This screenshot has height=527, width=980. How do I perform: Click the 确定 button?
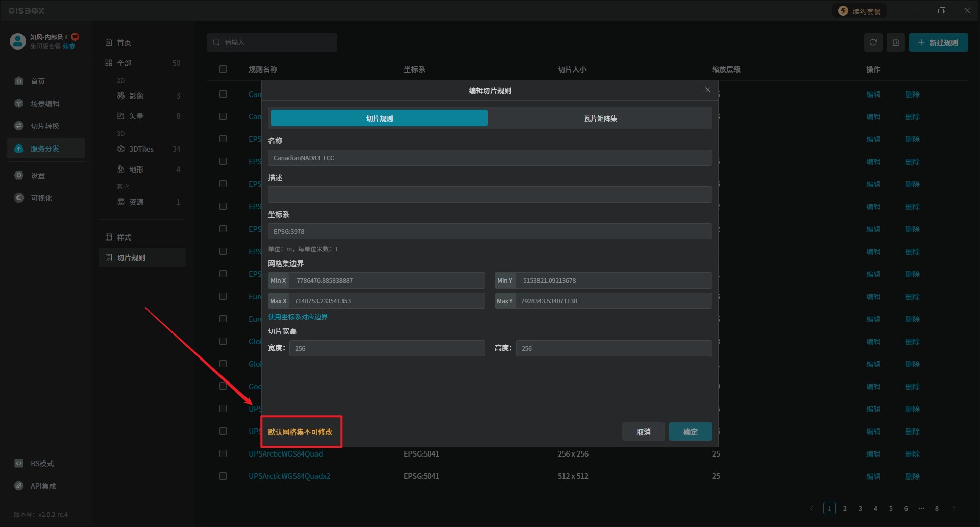(690, 432)
